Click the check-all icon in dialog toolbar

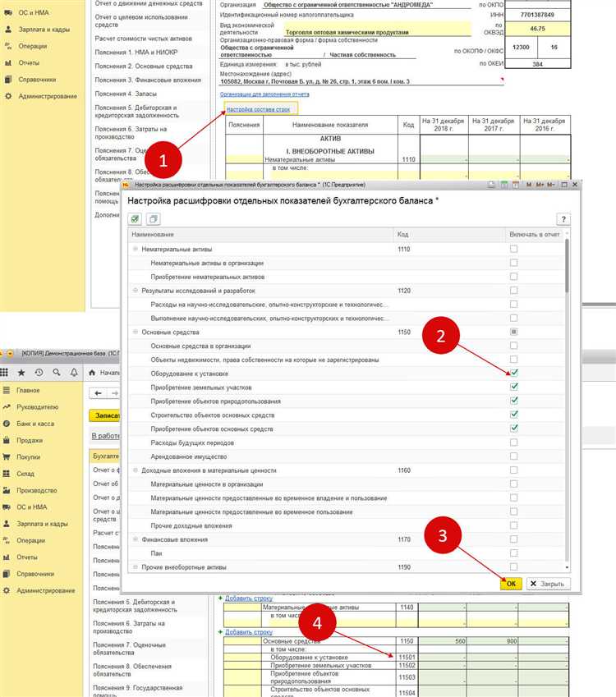coord(136,218)
